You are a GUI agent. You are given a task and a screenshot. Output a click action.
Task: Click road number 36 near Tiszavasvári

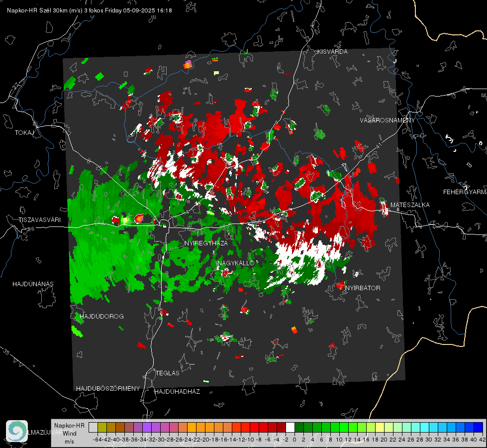tap(31, 229)
